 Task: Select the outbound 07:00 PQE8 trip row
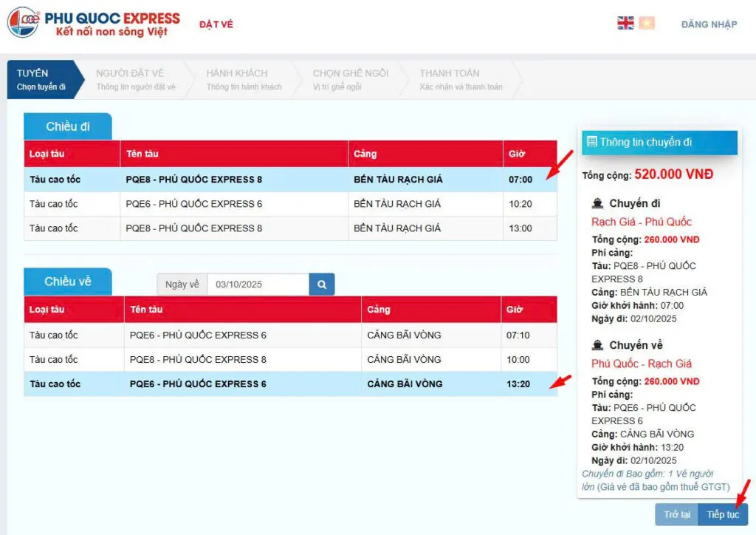pos(291,180)
